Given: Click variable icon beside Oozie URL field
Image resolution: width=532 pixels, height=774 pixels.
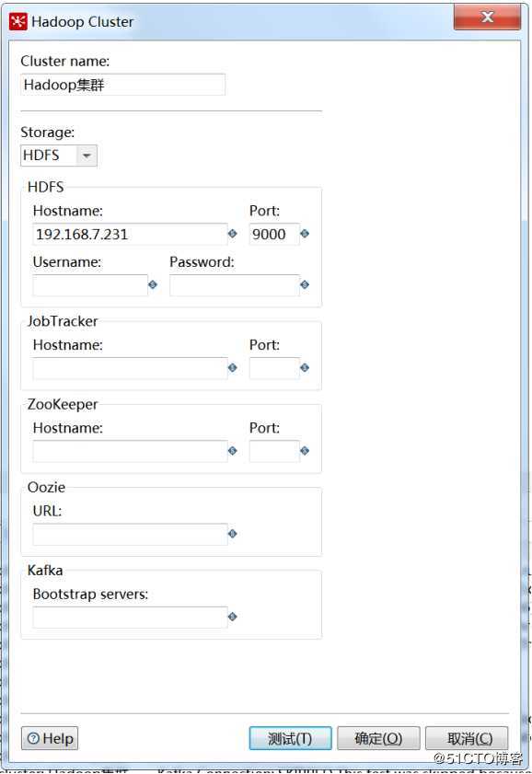Looking at the screenshot, I should pos(233,534).
